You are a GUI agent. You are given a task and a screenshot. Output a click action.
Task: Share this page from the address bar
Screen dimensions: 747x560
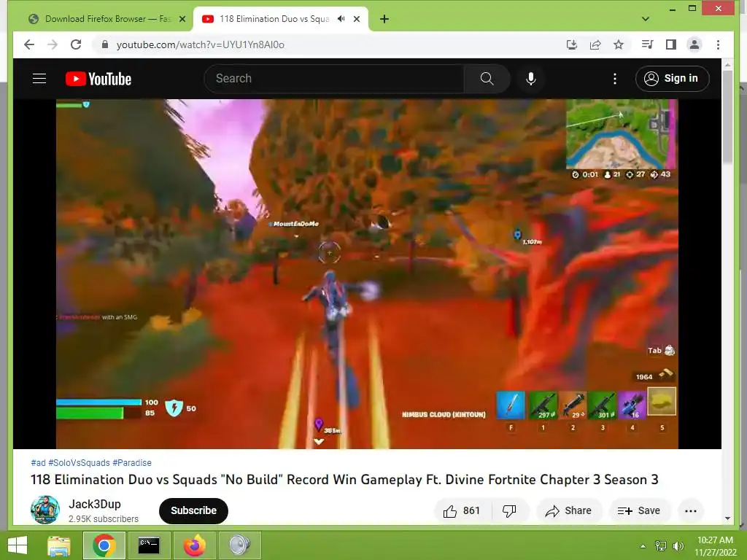coord(595,44)
